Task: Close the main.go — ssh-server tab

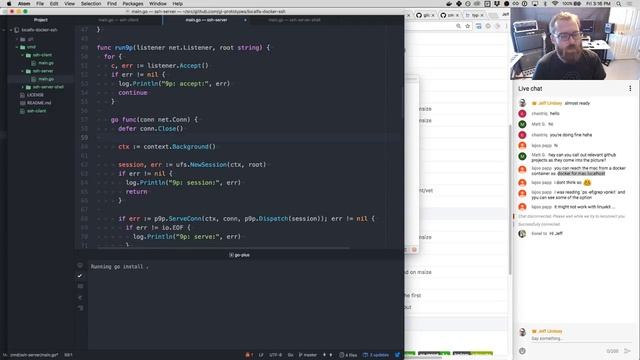Action: tap(245, 20)
